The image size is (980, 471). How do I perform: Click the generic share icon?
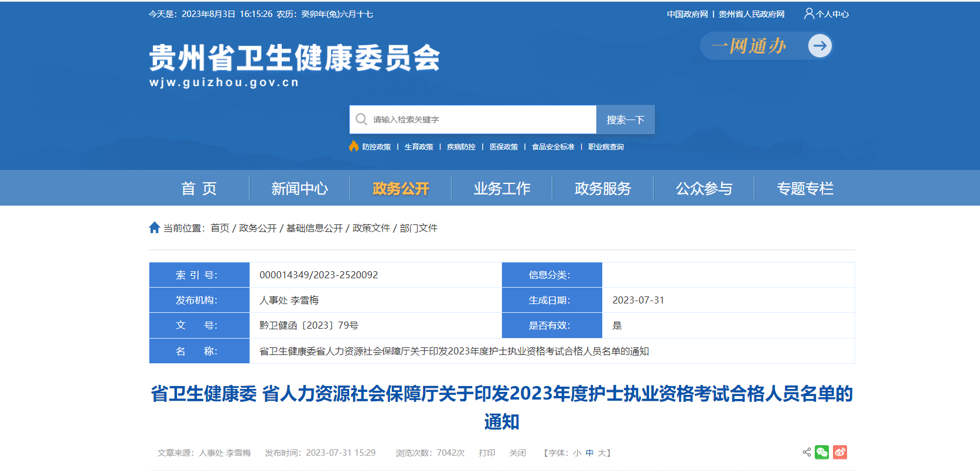807,452
